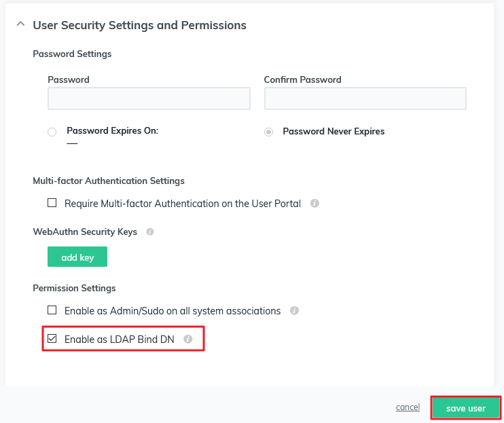Save the user with save user button

pos(466,408)
